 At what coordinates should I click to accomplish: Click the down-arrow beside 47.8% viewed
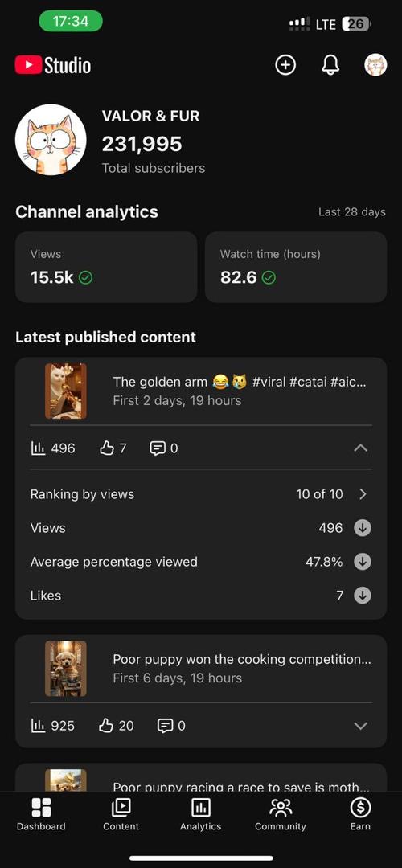click(x=363, y=562)
